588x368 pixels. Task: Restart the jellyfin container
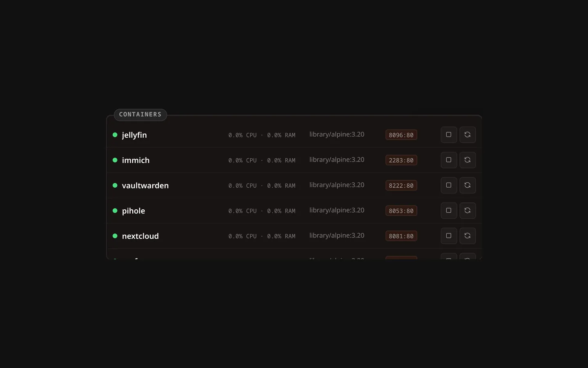pos(468,135)
